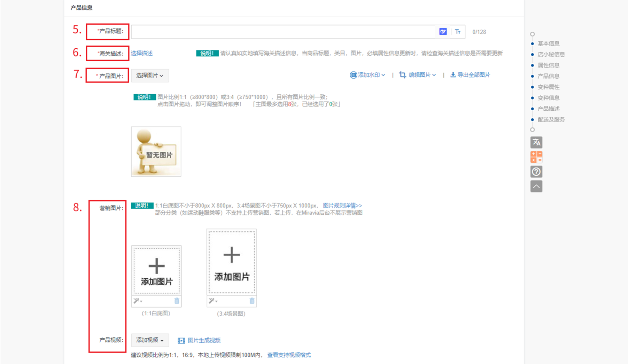Click the 图片生成视频 link

point(204,340)
